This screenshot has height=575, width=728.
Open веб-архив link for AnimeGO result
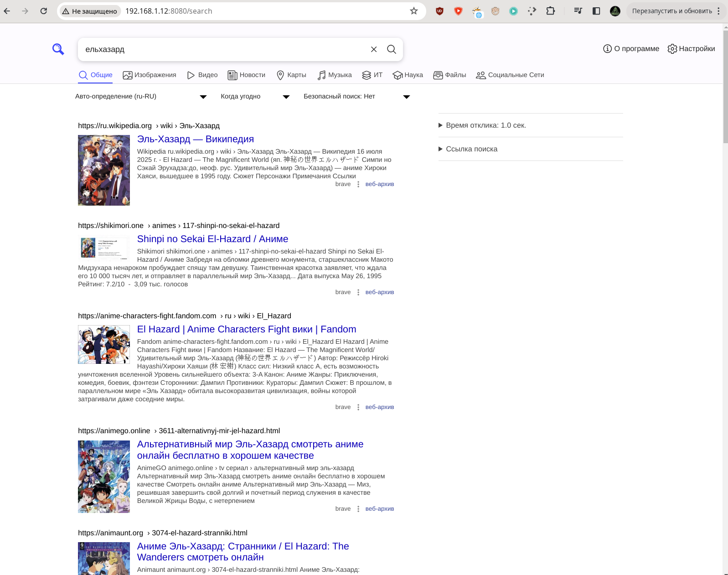(x=380, y=509)
